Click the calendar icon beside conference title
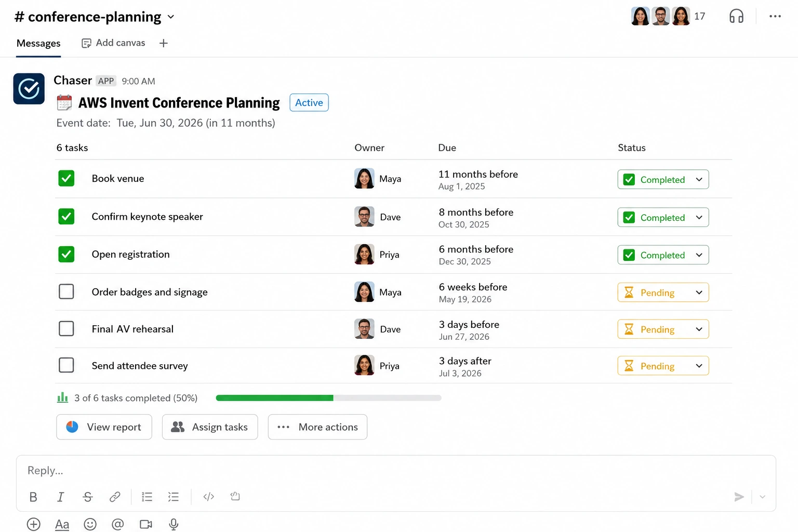 (x=64, y=103)
